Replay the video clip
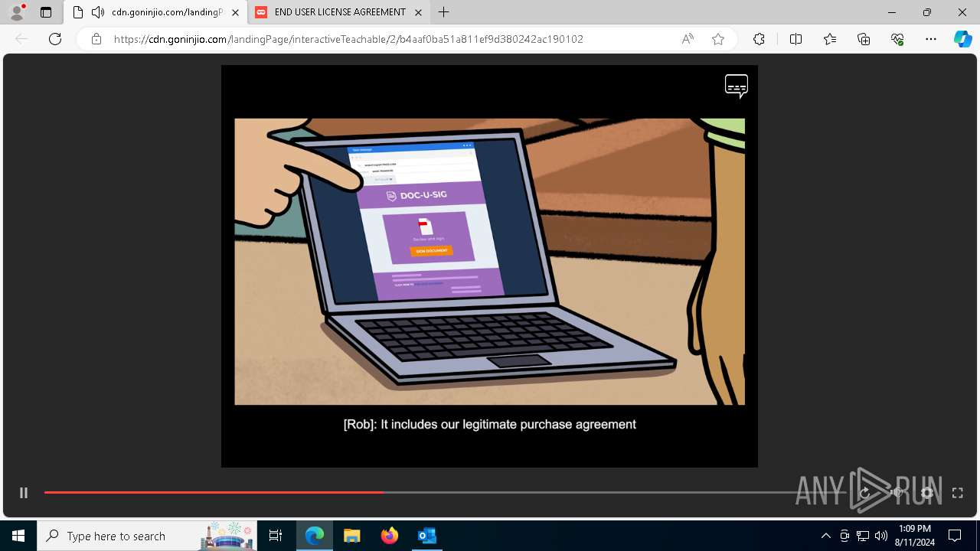 click(865, 493)
